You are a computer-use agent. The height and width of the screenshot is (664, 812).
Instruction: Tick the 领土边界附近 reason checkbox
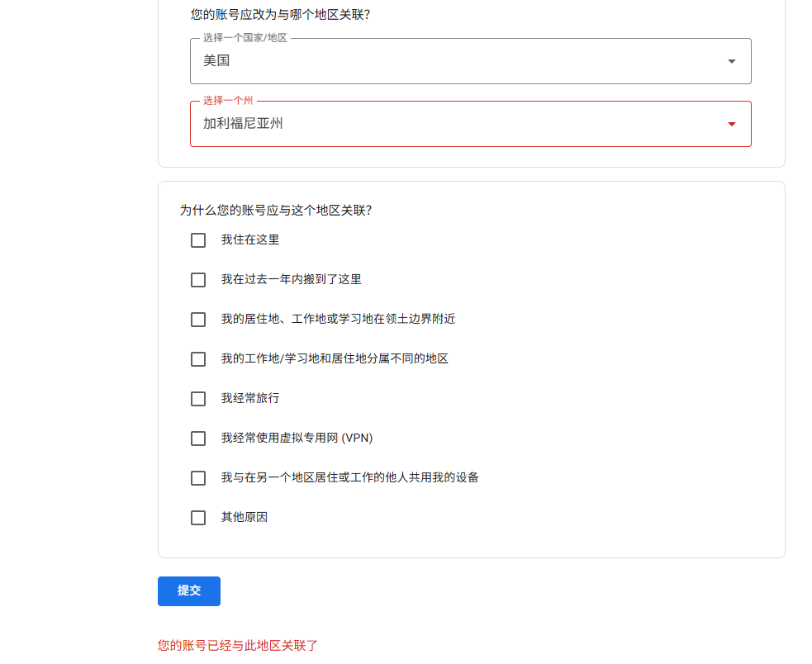point(197,320)
